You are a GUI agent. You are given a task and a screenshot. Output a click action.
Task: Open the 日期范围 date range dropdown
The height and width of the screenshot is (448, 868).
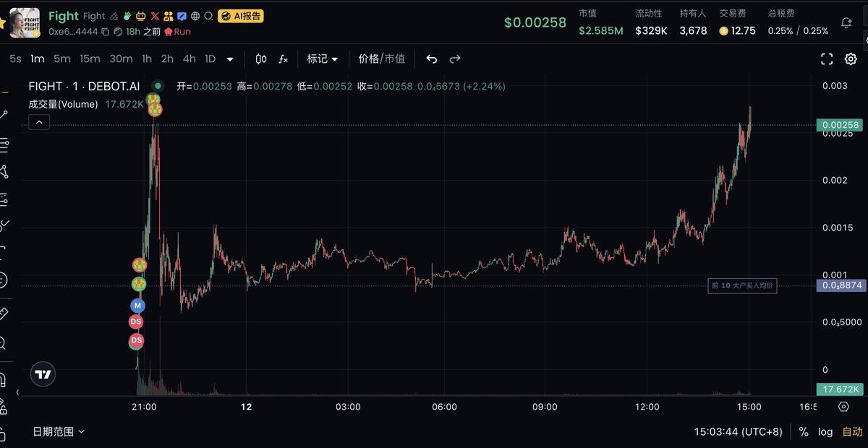click(x=59, y=431)
